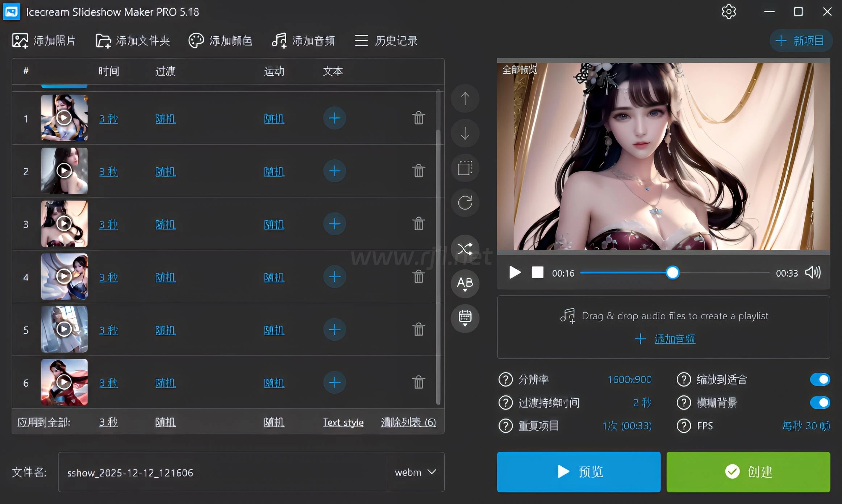The image size is (842, 504).
Task: Open the 每秒 30 帧 FPS selector
Action: (x=806, y=426)
